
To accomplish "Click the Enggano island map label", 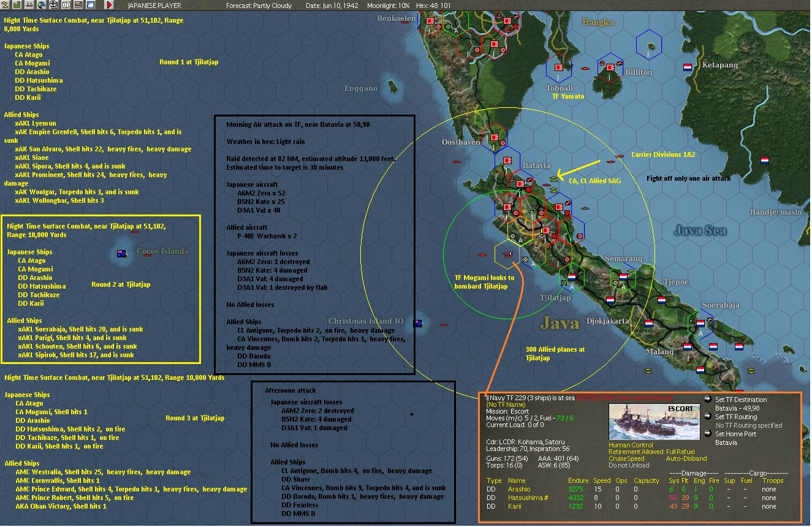I will click(x=361, y=88).
